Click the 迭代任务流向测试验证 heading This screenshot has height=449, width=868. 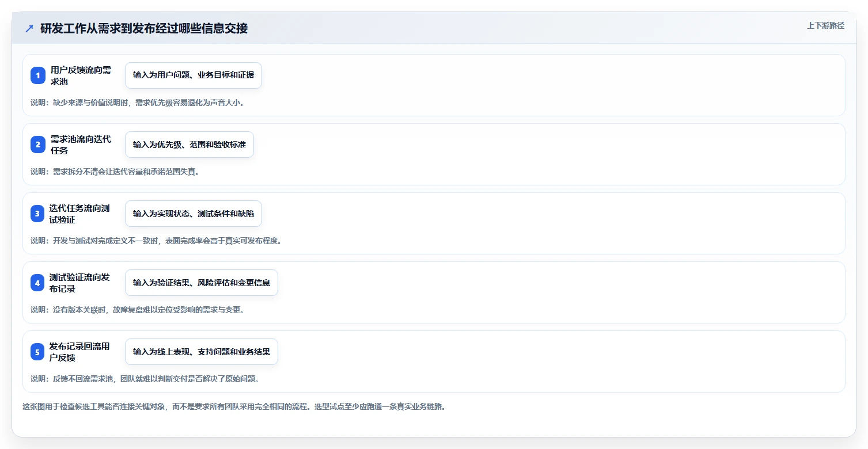pyautogui.click(x=80, y=214)
